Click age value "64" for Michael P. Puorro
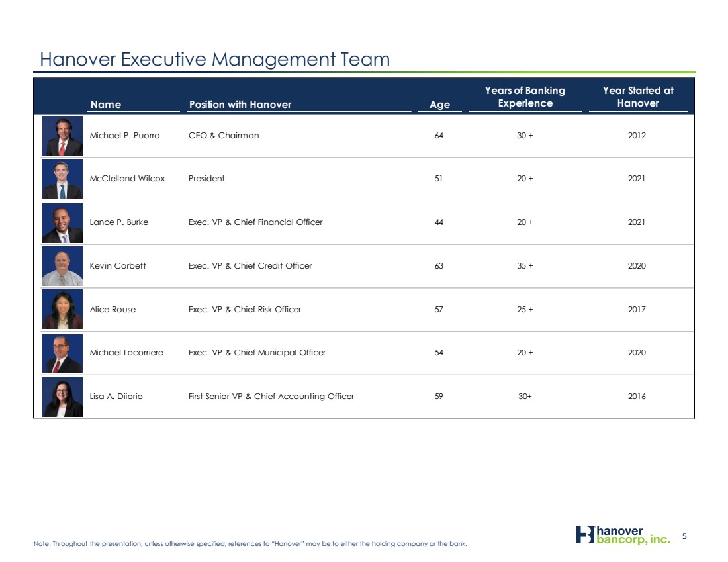 click(x=439, y=136)
